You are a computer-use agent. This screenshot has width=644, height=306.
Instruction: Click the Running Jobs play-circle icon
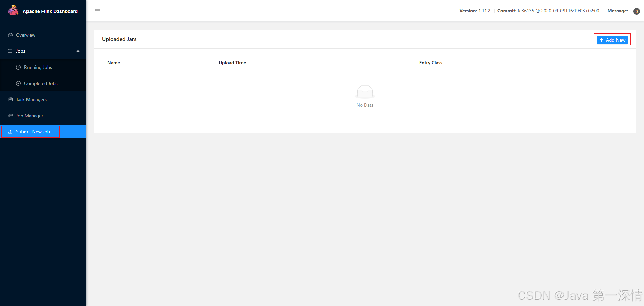point(18,67)
